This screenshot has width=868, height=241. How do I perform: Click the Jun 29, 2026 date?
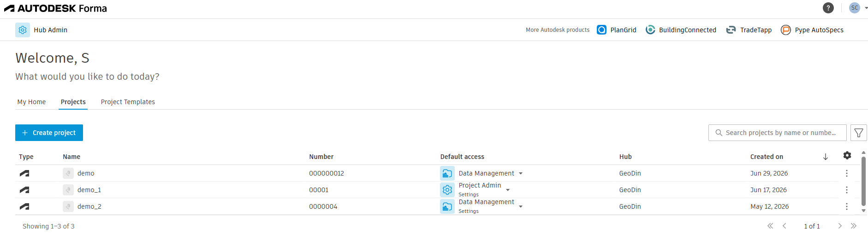(x=769, y=173)
